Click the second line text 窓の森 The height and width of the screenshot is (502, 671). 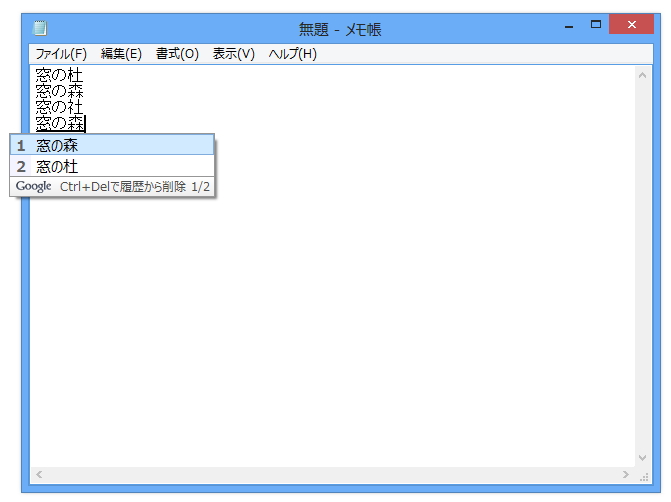tap(59, 91)
